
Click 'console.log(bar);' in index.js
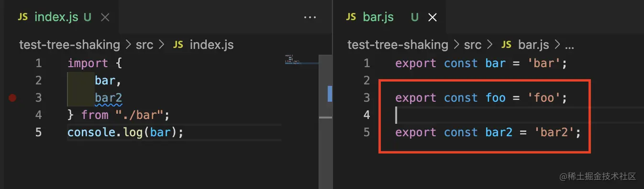[x=125, y=132]
